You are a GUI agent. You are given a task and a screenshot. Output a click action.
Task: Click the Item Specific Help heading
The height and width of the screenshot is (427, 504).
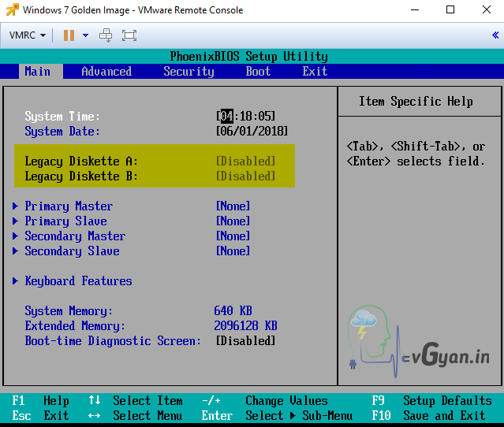(x=416, y=102)
